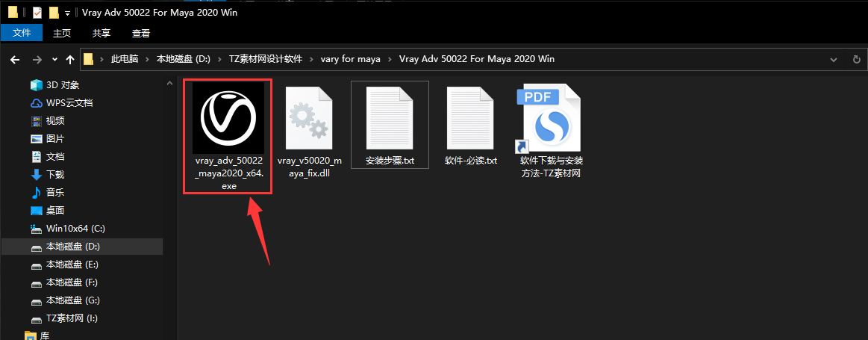
Task: Open the Customize Quick Access Toolbar dropdown
Action: [67, 13]
